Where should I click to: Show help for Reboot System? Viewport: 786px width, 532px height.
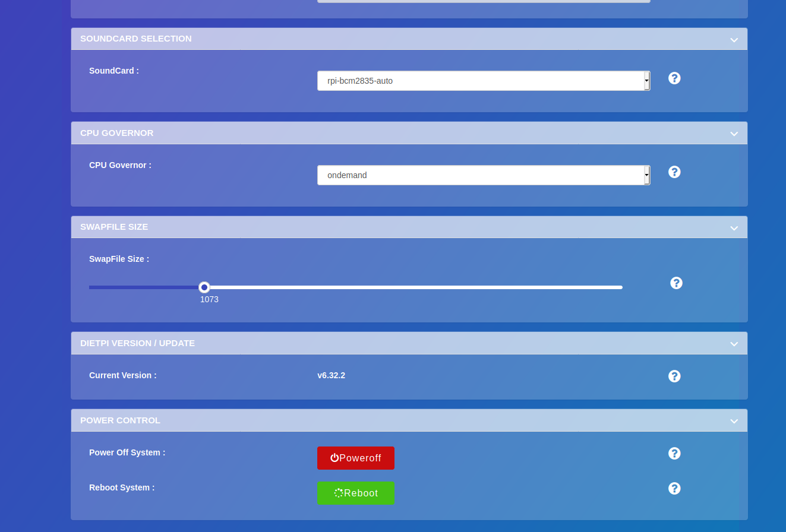(x=674, y=488)
